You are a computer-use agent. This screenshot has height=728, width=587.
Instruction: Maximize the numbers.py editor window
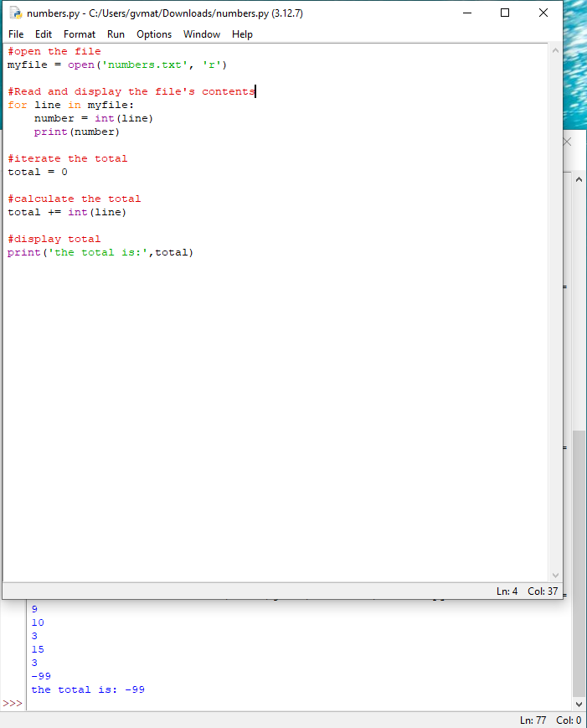505,13
